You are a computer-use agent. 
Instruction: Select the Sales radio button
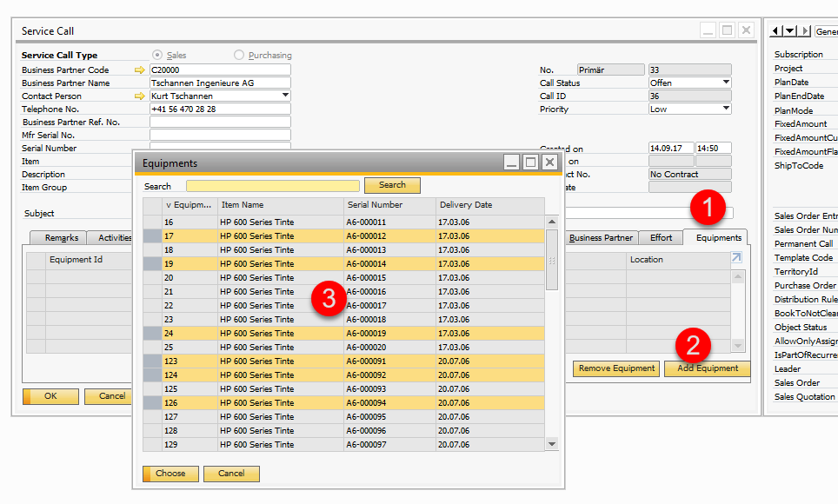coord(157,55)
